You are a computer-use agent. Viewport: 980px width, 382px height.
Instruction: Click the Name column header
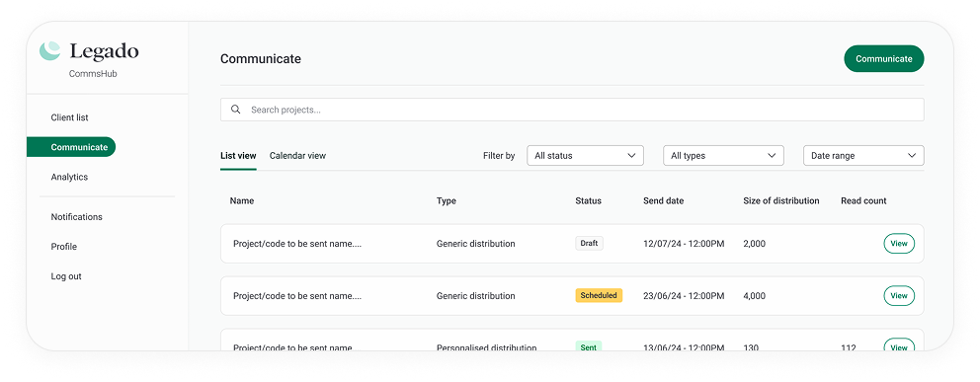[242, 201]
